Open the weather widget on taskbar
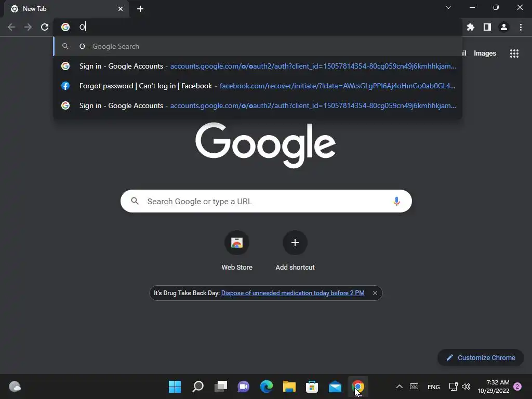The width and height of the screenshot is (532, 399). [15, 387]
